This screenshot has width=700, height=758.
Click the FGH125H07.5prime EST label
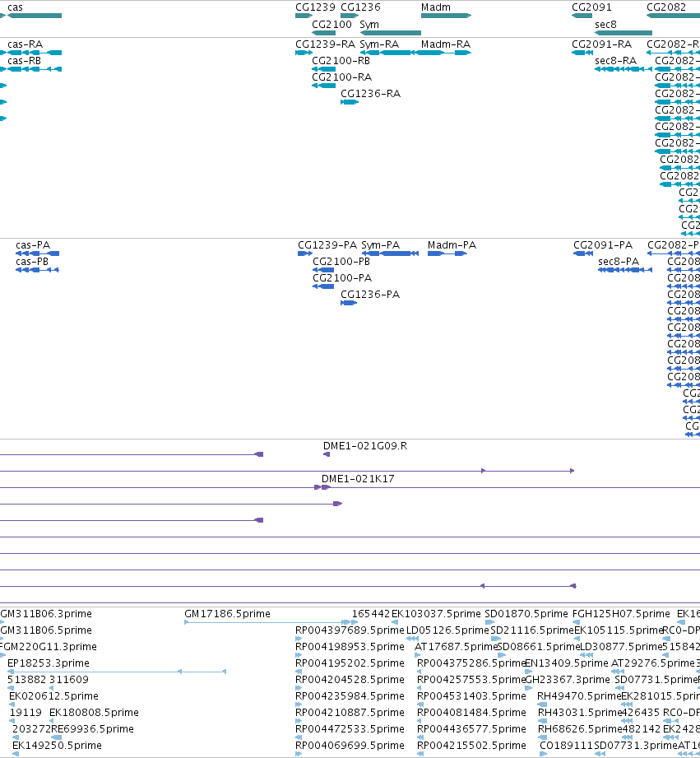[x=621, y=614]
